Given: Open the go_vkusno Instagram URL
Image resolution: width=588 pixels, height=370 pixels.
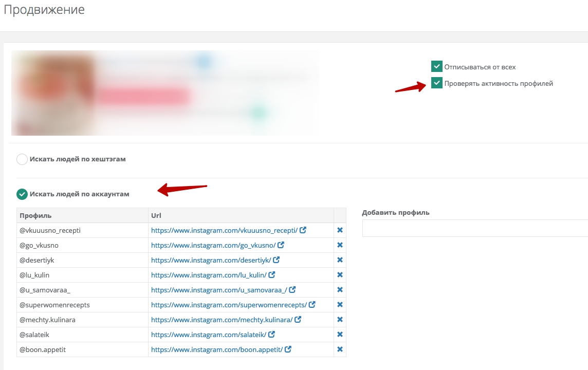Looking at the screenshot, I should 213,245.
